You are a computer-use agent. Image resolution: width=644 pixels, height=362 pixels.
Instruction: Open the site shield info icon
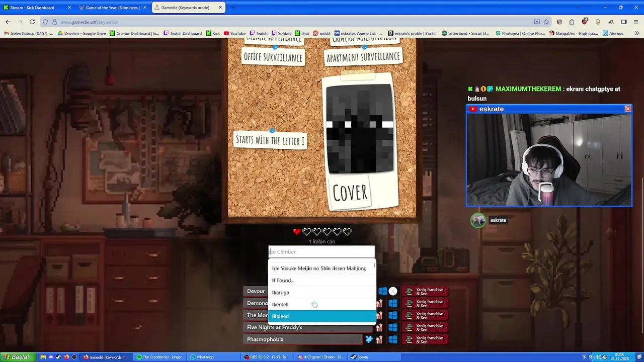click(x=45, y=22)
